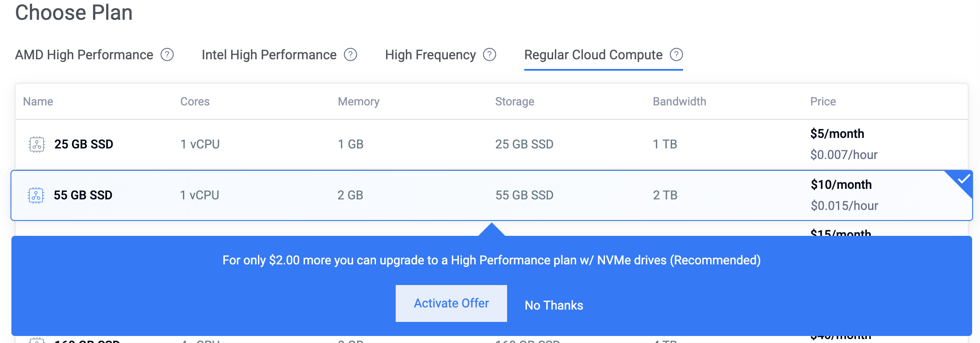Viewport: 980px width, 343px height.
Task: Click the chip icon of 55 GB SSD plan
Action: pyautogui.click(x=36, y=195)
